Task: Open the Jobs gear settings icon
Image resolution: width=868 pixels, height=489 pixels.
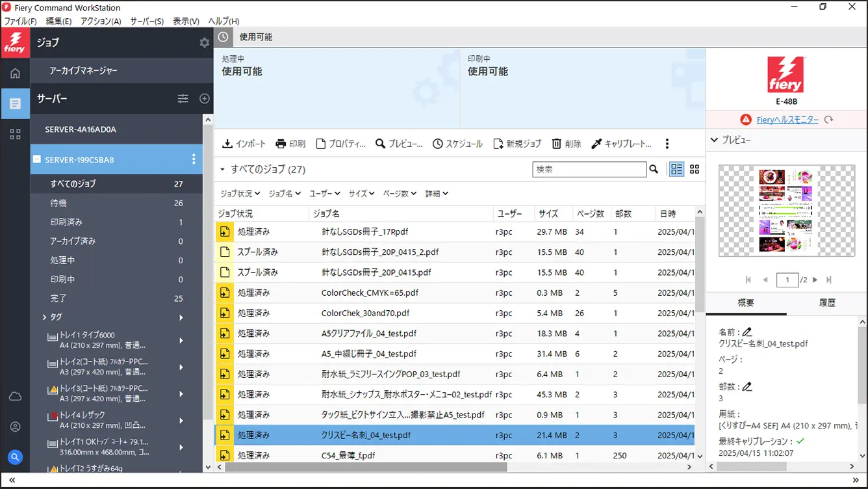Action: coord(205,43)
